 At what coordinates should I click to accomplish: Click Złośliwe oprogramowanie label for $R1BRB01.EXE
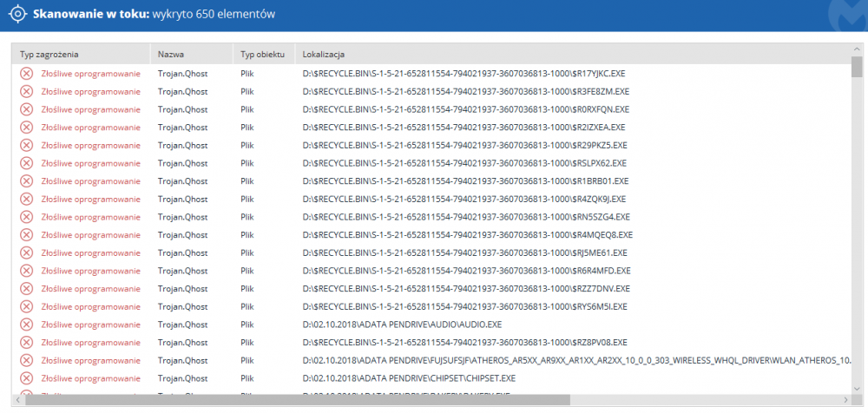point(90,180)
